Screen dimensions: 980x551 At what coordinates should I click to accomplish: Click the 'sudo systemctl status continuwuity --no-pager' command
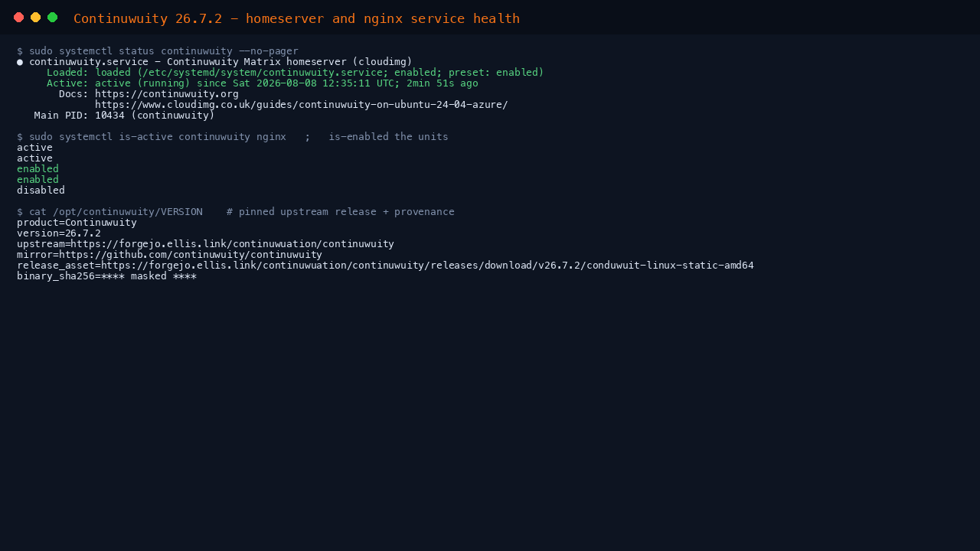[164, 51]
